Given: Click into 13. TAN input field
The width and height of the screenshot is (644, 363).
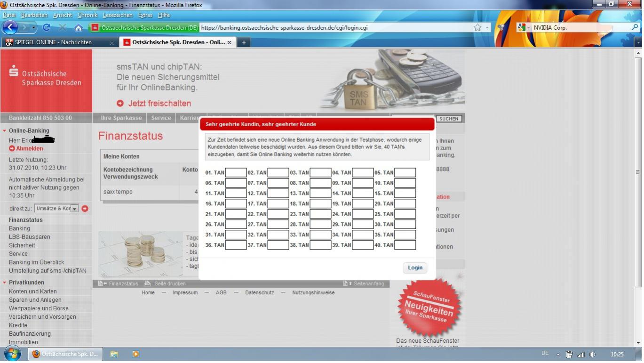Looking at the screenshot, I should 320,193.
